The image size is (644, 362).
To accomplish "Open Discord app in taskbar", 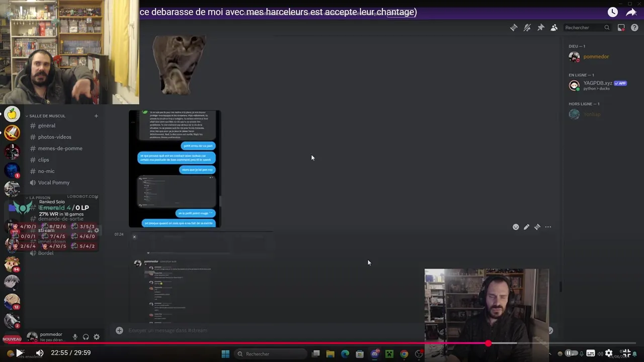I will pos(374,354).
